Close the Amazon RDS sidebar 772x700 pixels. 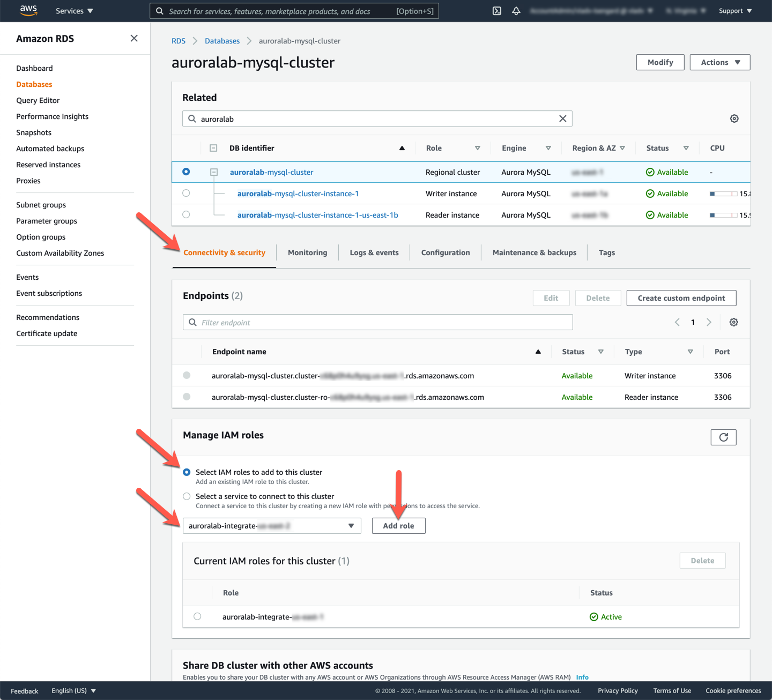pyautogui.click(x=134, y=38)
